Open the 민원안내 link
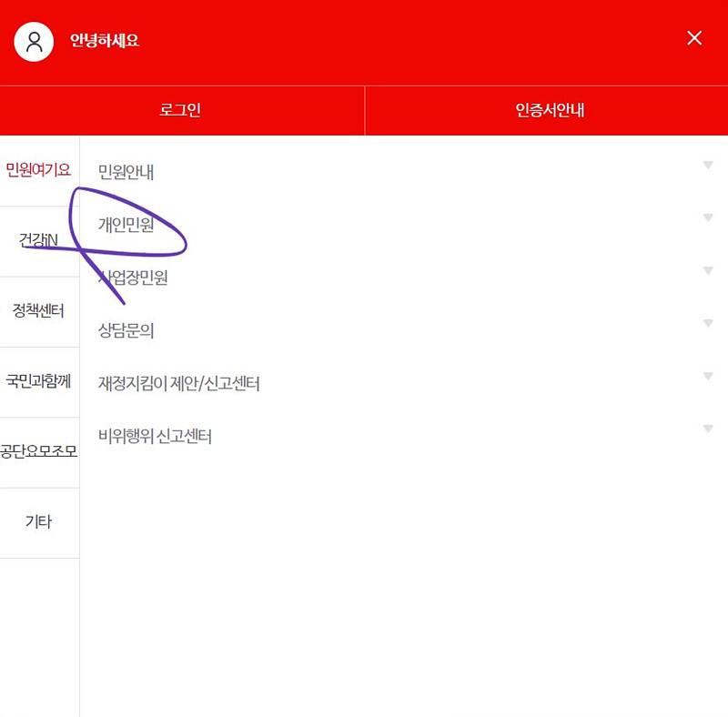 coord(125,172)
